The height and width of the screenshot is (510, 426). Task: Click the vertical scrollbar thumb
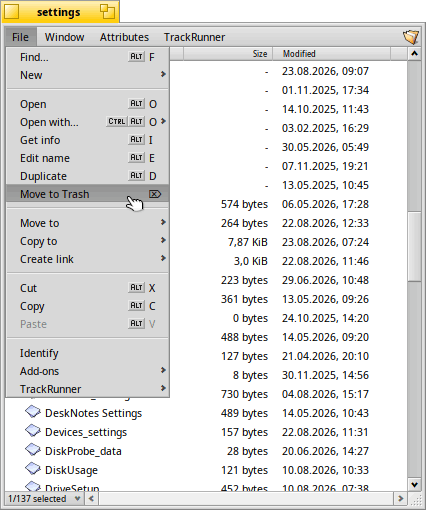tap(415, 247)
